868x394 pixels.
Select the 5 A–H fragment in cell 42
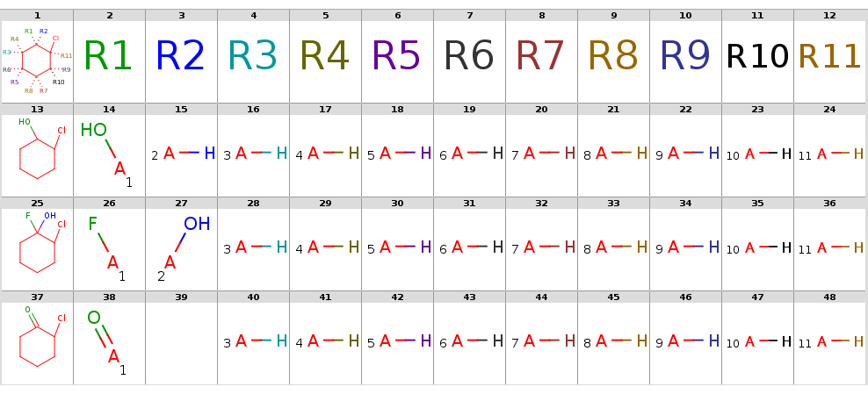pyautogui.click(x=398, y=342)
